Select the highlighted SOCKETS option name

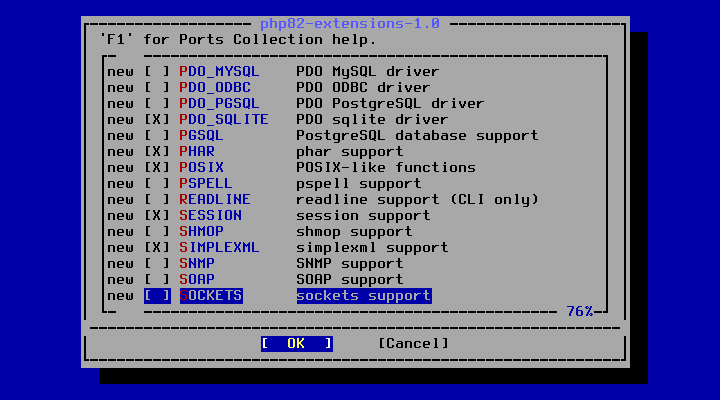211,296
